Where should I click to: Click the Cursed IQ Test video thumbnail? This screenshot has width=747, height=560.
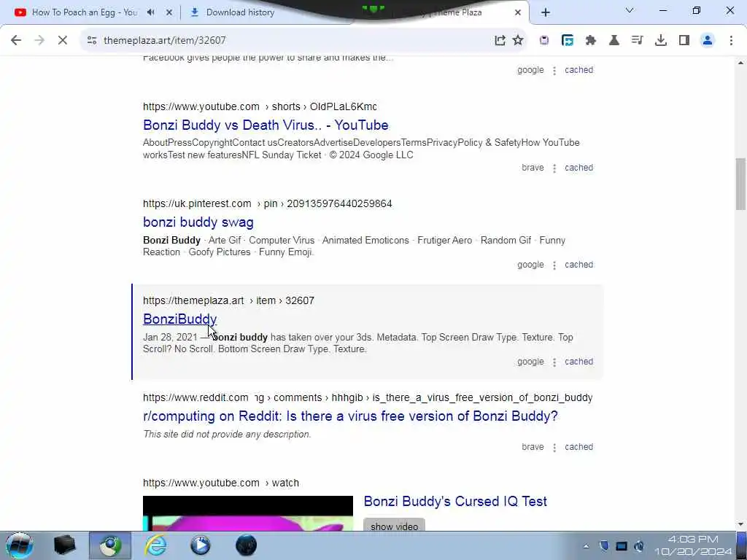248,513
